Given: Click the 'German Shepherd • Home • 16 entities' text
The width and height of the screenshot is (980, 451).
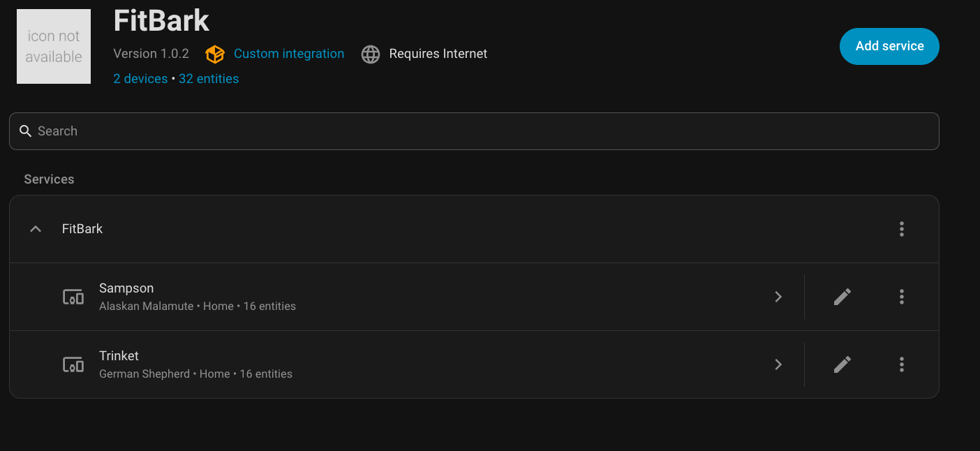Looking at the screenshot, I should click(196, 374).
